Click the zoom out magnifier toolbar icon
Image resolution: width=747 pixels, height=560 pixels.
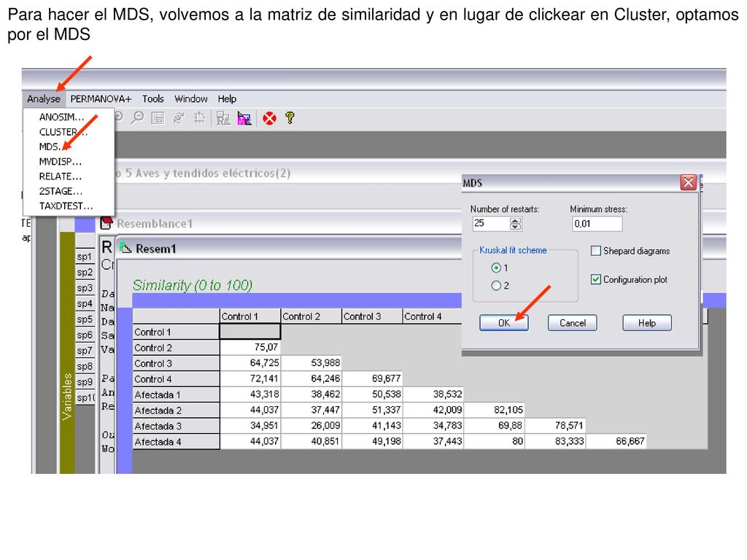click(x=137, y=117)
